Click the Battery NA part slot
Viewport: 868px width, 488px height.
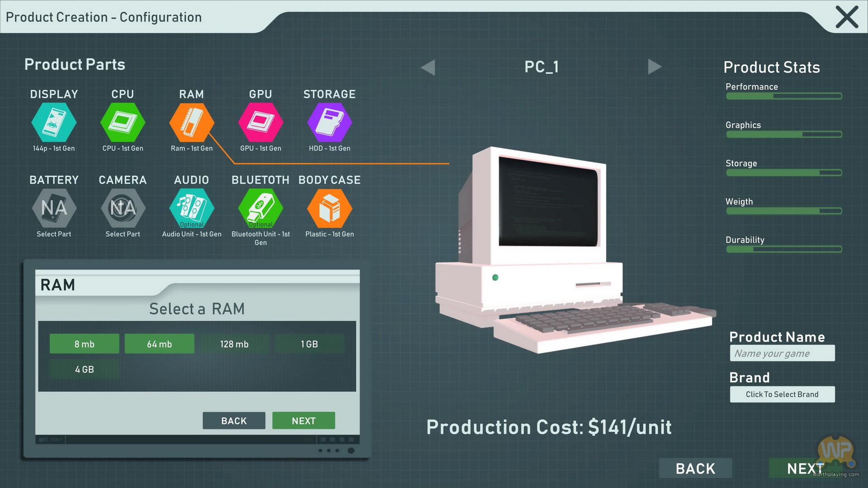pos(54,208)
